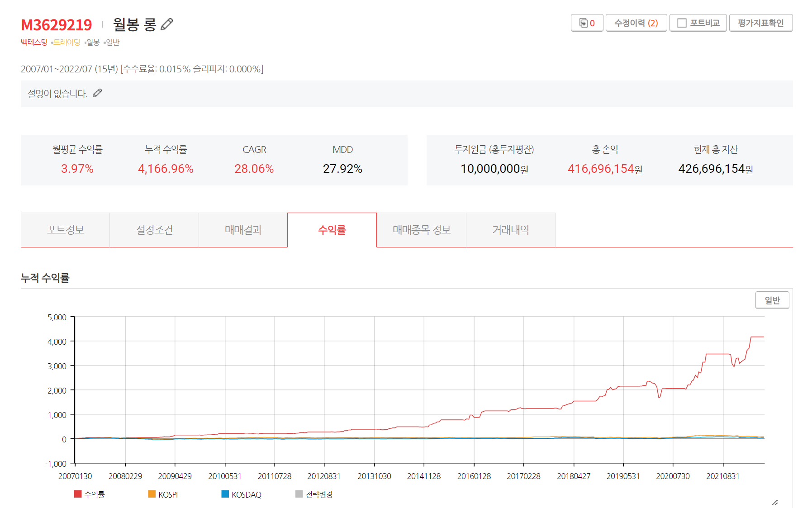812x508 pixels.
Task: Click the 누적 수익률 value 4,166.96%
Action: (166, 169)
